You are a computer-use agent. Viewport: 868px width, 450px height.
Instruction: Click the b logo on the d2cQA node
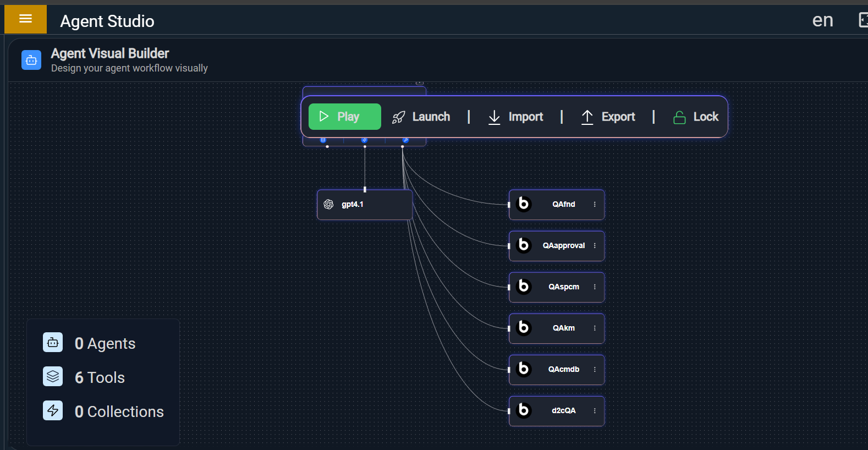point(524,410)
